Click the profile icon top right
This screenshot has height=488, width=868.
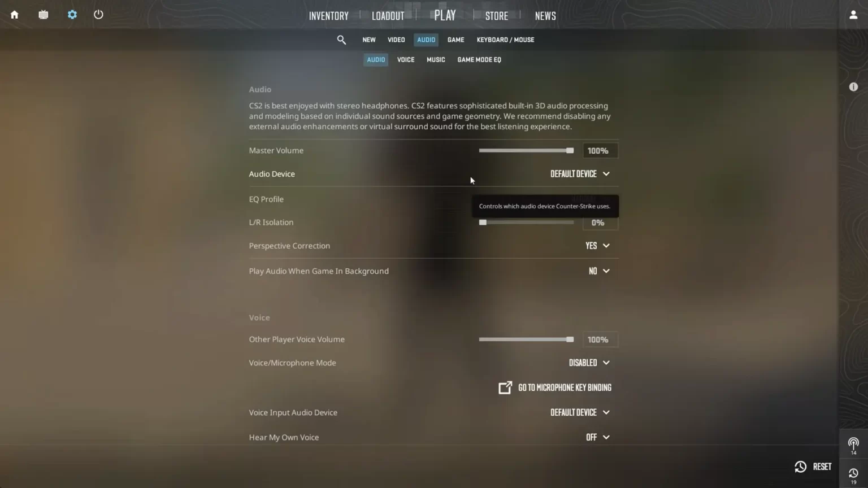coord(853,15)
